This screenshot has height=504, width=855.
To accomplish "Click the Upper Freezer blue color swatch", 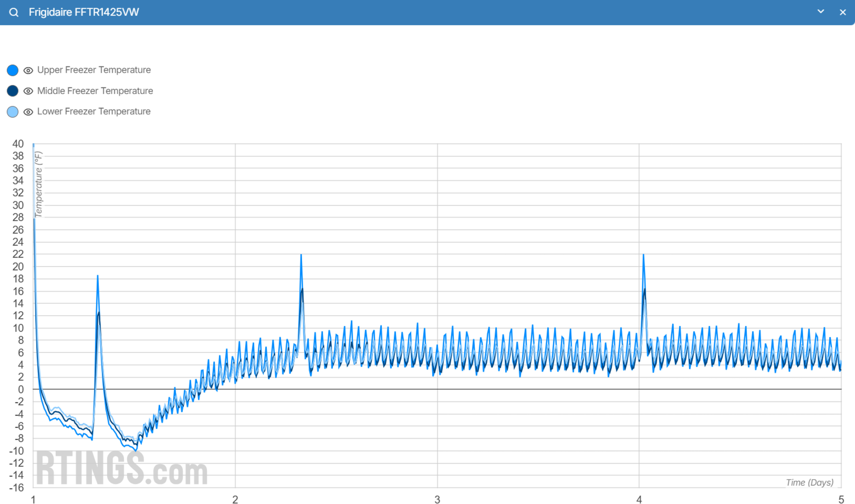I will pos(12,70).
